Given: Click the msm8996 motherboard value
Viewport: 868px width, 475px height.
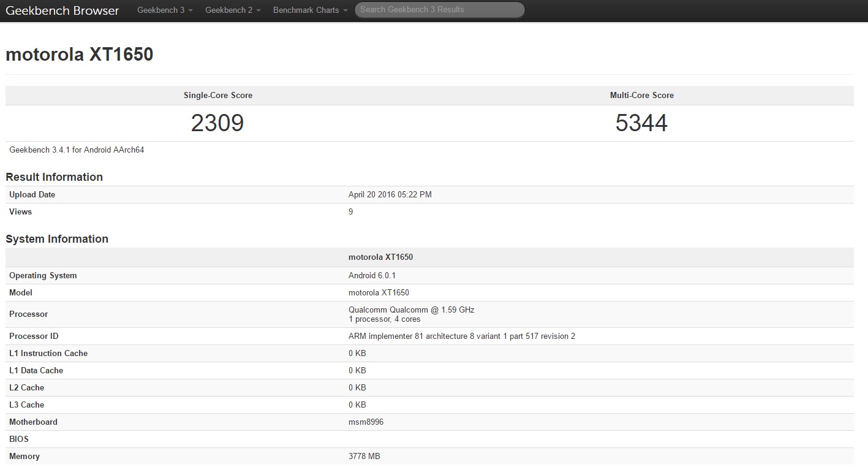Looking at the screenshot, I should (x=366, y=422).
